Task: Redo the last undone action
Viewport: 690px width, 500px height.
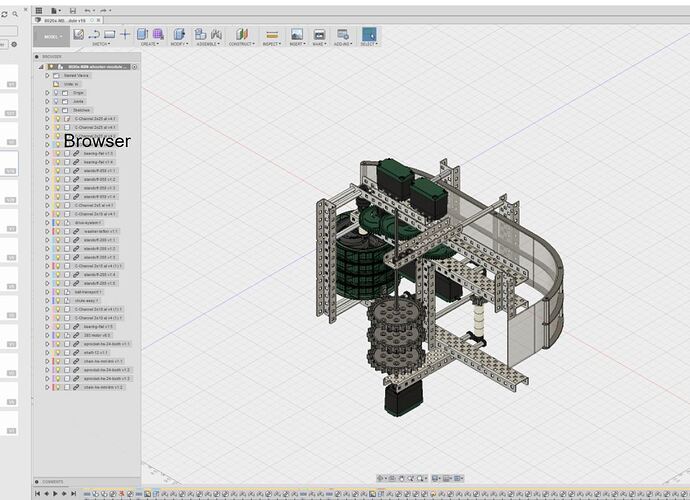Action: pyautogui.click(x=104, y=11)
